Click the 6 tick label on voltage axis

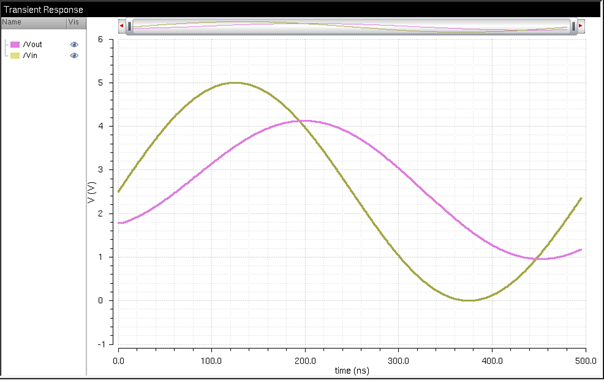[x=101, y=39]
